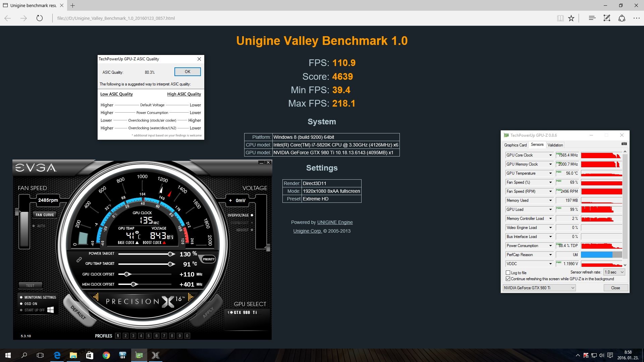Add page to favorites star icon

pos(571,18)
